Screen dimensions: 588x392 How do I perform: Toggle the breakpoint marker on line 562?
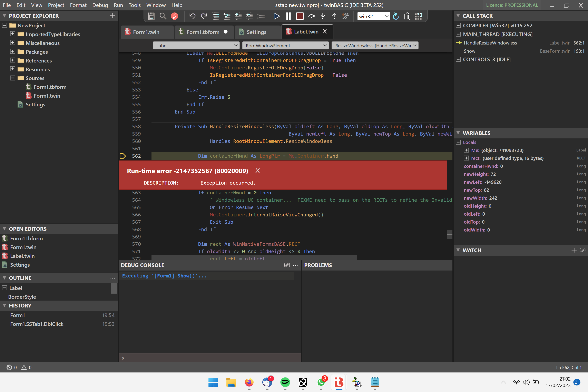pyautogui.click(x=122, y=156)
